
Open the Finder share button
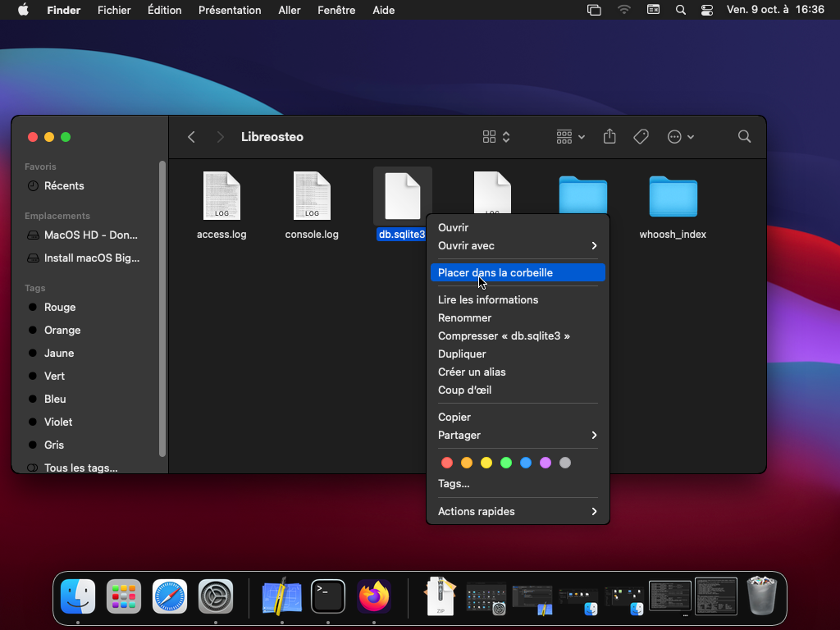point(609,137)
